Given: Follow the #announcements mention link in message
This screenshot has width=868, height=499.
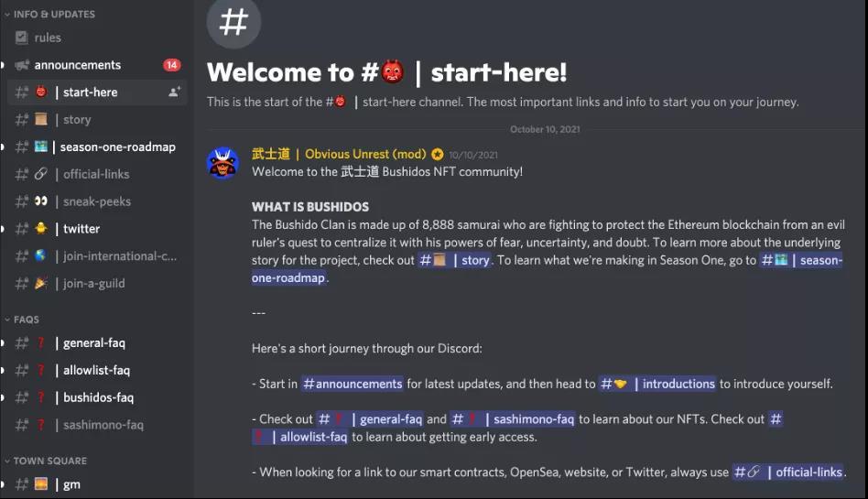Looking at the screenshot, I should (353, 384).
